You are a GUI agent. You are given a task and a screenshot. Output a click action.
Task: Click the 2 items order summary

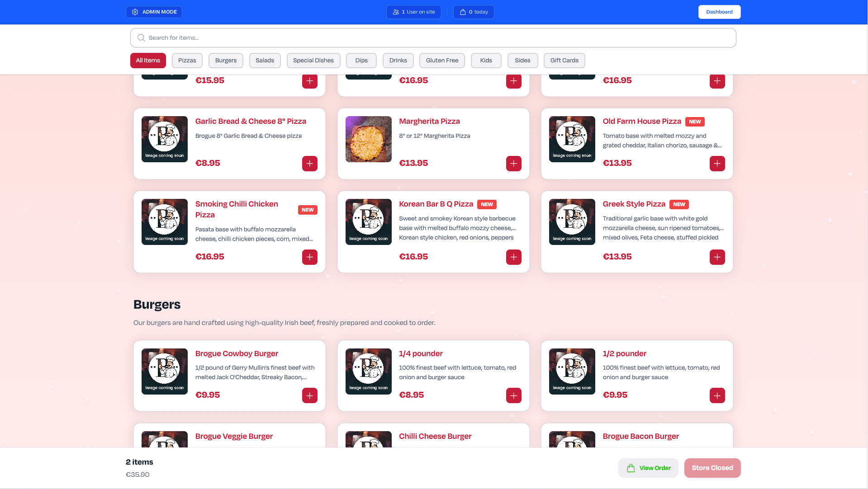(139, 462)
